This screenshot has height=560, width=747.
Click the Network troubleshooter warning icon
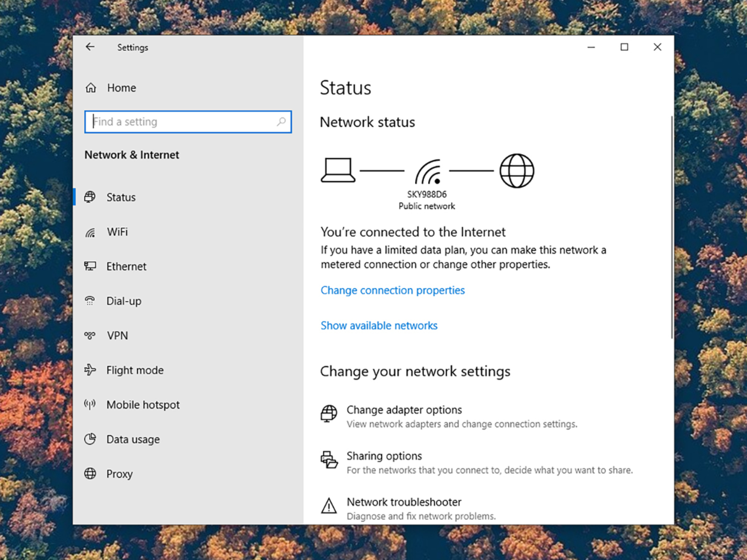(329, 507)
